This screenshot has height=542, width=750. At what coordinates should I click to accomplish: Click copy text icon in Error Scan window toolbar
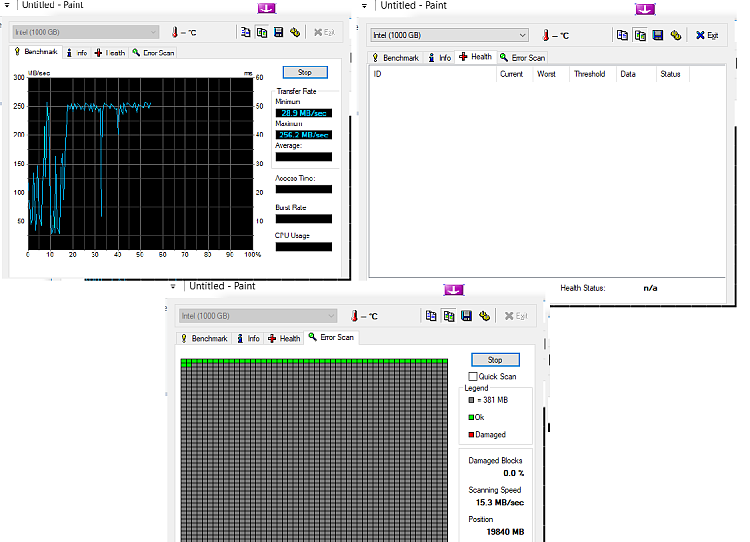click(x=431, y=316)
